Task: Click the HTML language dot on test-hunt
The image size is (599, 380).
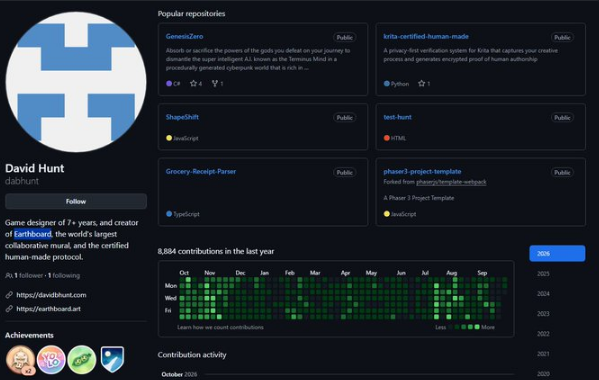Action: coord(387,138)
